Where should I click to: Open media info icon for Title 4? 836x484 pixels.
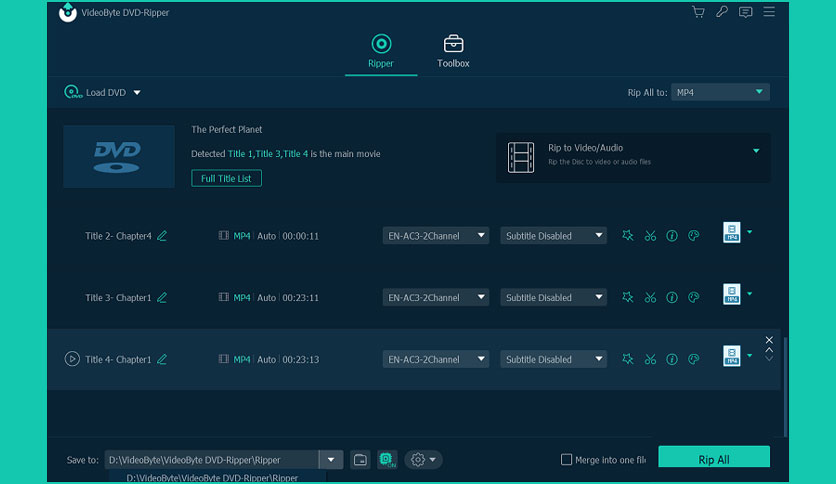tap(672, 359)
